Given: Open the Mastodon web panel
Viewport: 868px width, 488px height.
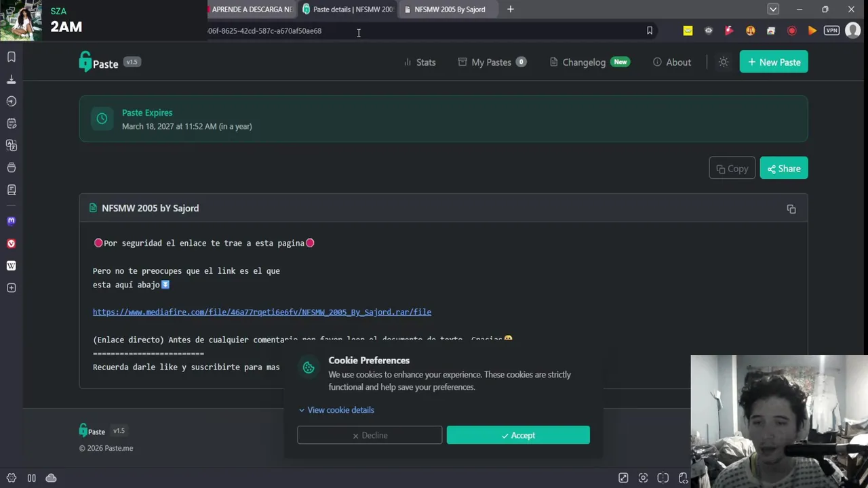Looking at the screenshot, I should click(x=11, y=221).
